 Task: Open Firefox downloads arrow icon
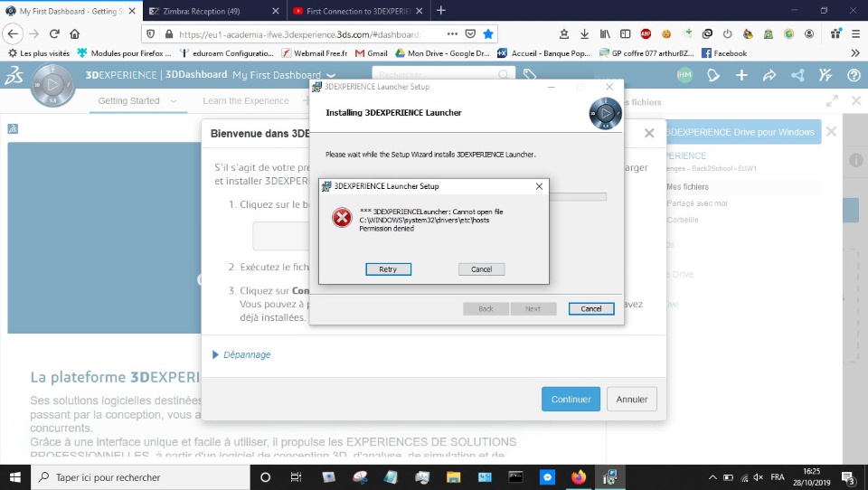point(584,33)
